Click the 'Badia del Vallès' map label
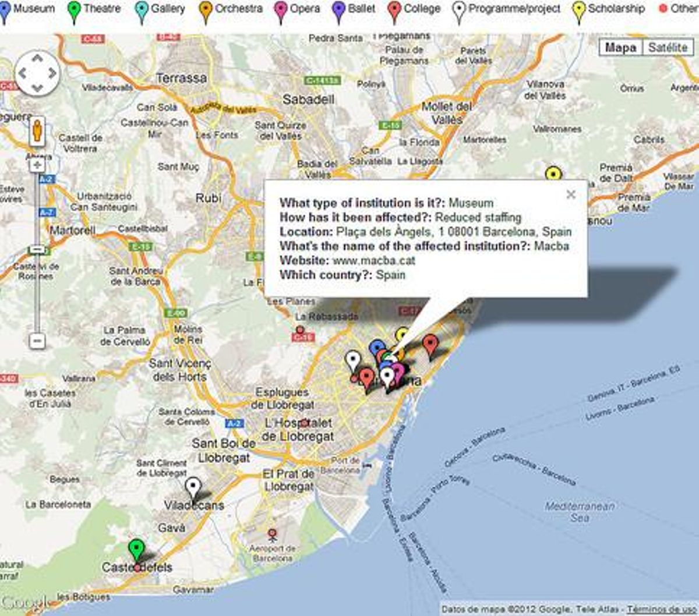 point(318,169)
